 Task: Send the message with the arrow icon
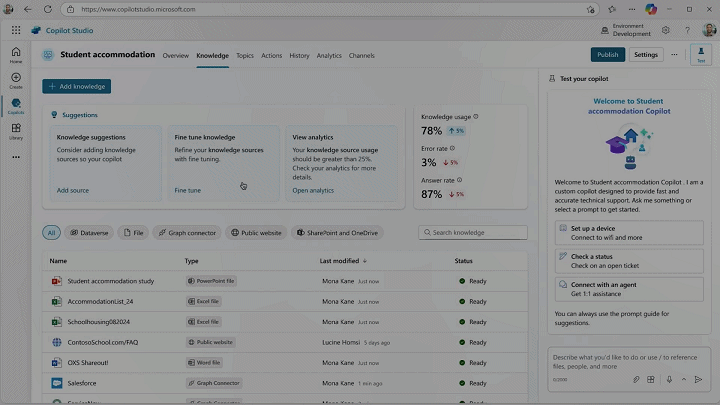[699, 379]
